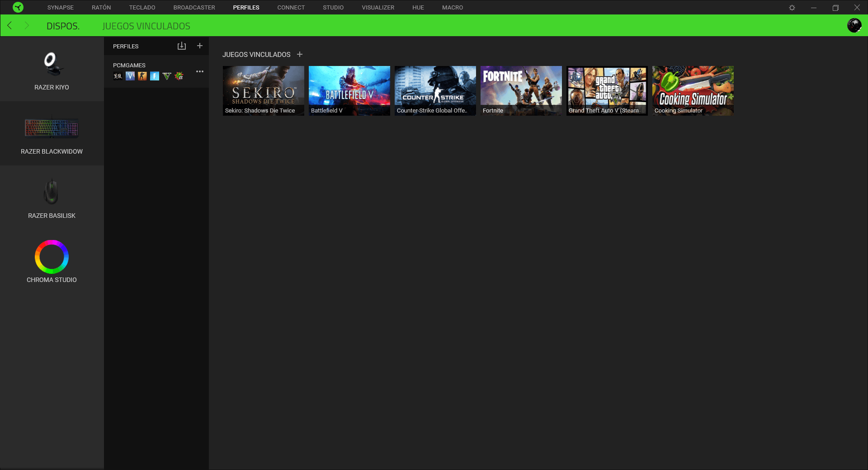This screenshot has width=868, height=470.
Task: Switch to the TECLADO tab
Action: tap(142, 8)
